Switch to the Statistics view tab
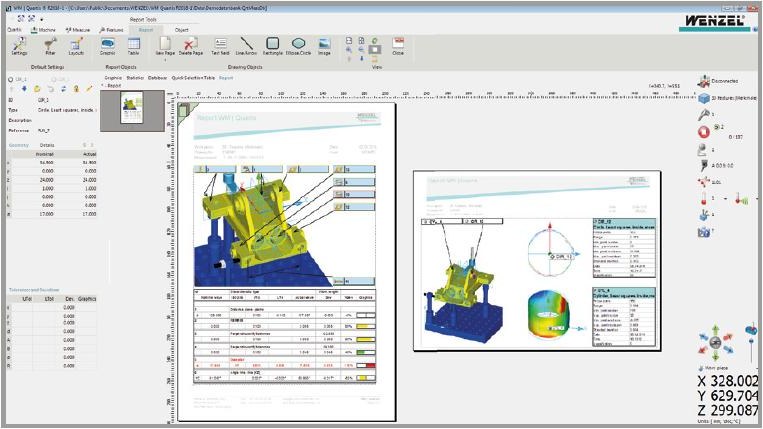The height and width of the screenshot is (429, 763). click(x=135, y=78)
